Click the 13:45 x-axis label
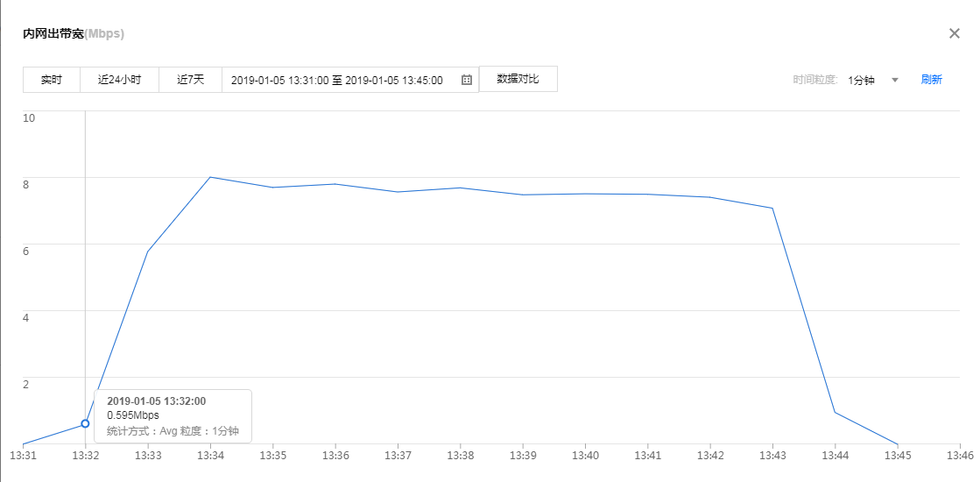Viewport: 980px width, 482px height. point(898,456)
